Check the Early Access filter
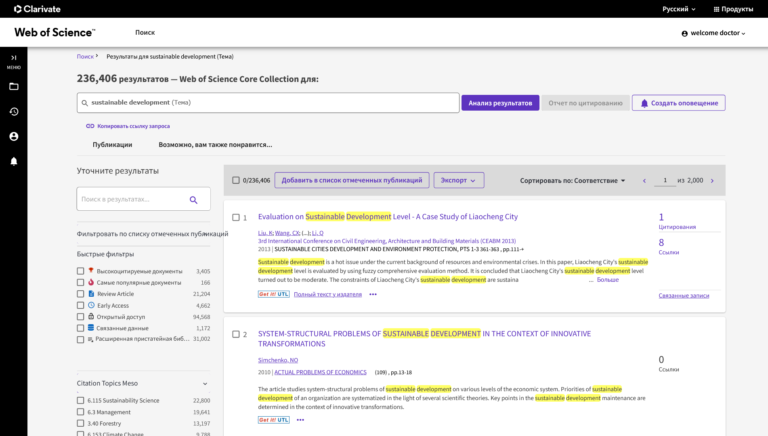Screen dimensions: 768x436 (80, 305)
